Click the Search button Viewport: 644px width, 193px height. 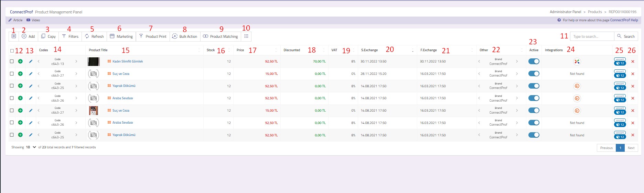626,36
